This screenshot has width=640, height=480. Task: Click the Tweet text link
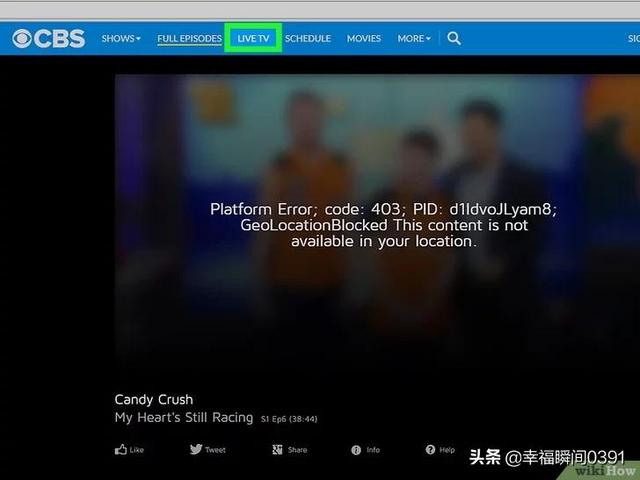[x=215, y=450]
